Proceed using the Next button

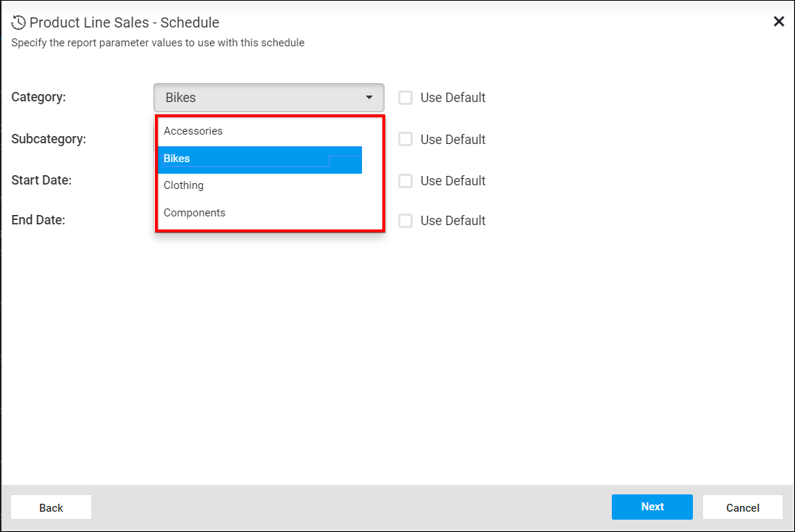652,507
